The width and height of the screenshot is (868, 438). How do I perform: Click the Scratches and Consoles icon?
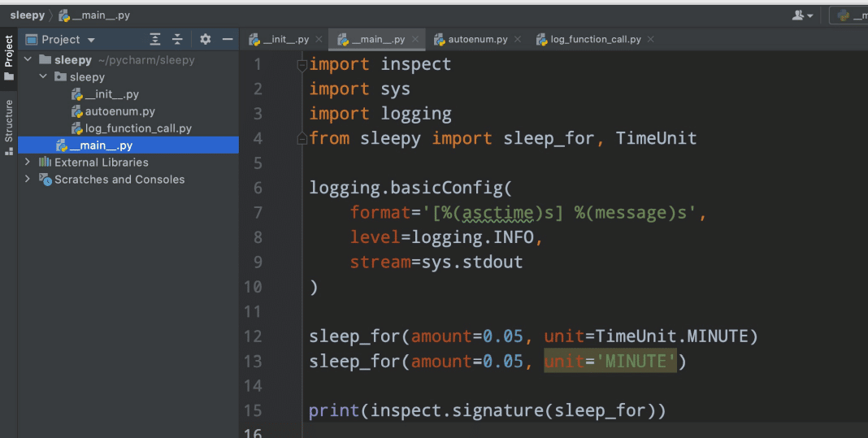tap(46, 180)
